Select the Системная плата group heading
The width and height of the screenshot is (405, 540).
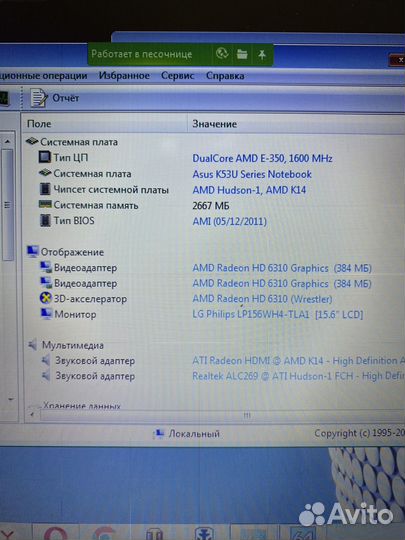[79, 142]
